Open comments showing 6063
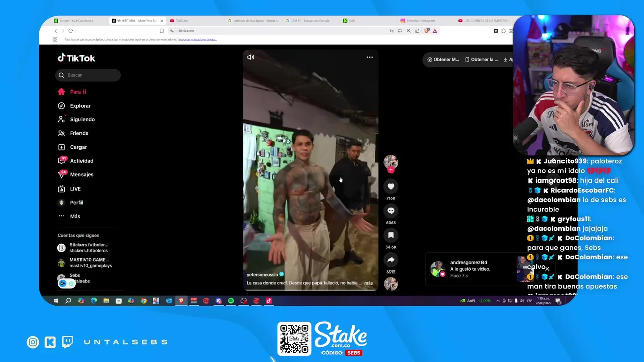644x362 pixels. (x=391, y=211)
